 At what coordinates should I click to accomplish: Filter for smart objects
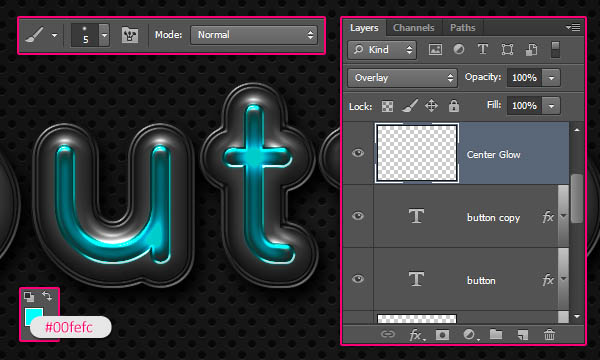(x=531, y=49)
